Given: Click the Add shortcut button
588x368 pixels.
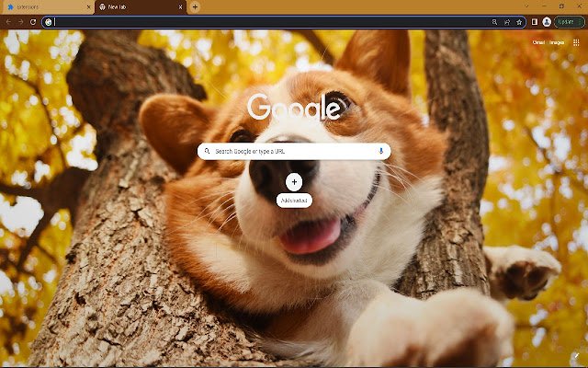Looking at the screenshot, I should (294, 182).
